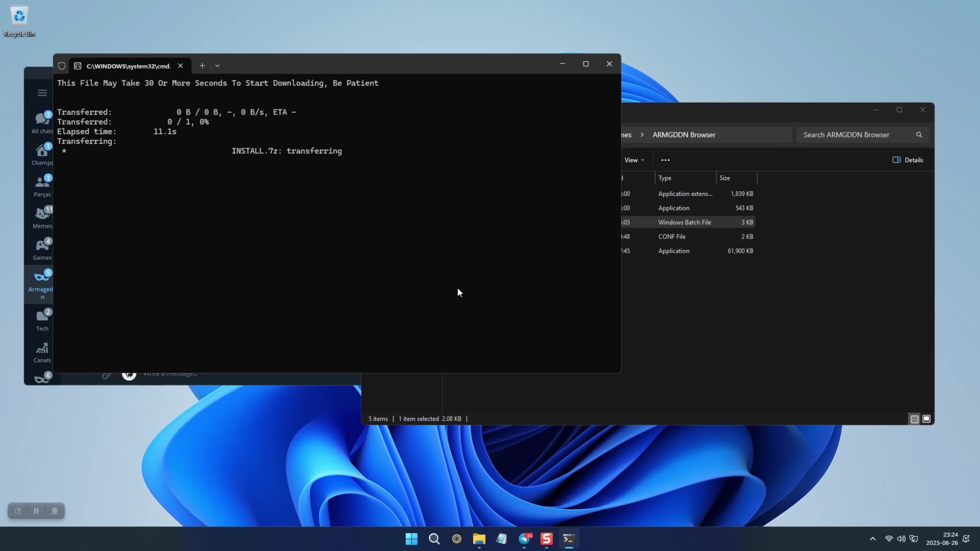Screen dimensions: 980x551
Task: Select the cmd.exe terminal tab
Action: tap(128, 66)
